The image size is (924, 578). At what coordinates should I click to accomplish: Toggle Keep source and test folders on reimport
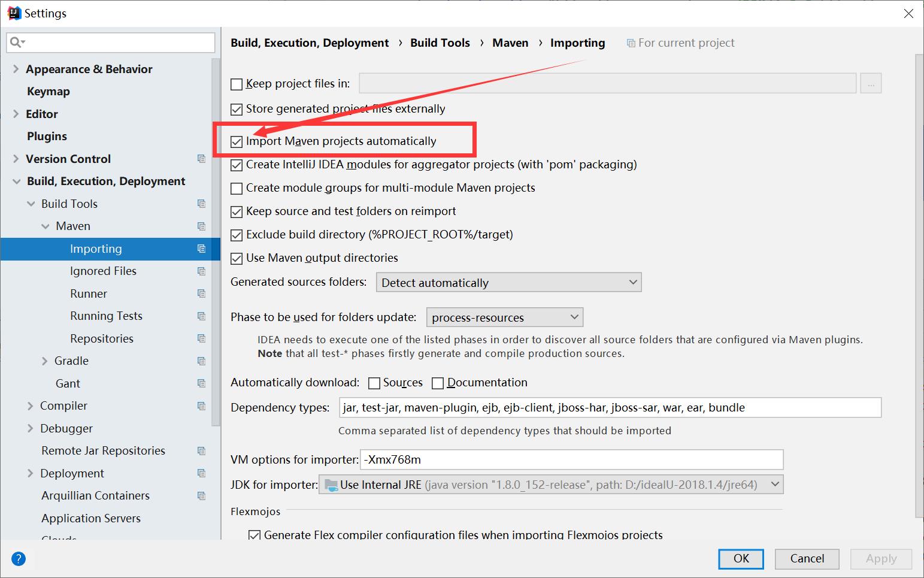tap(237, 211)
